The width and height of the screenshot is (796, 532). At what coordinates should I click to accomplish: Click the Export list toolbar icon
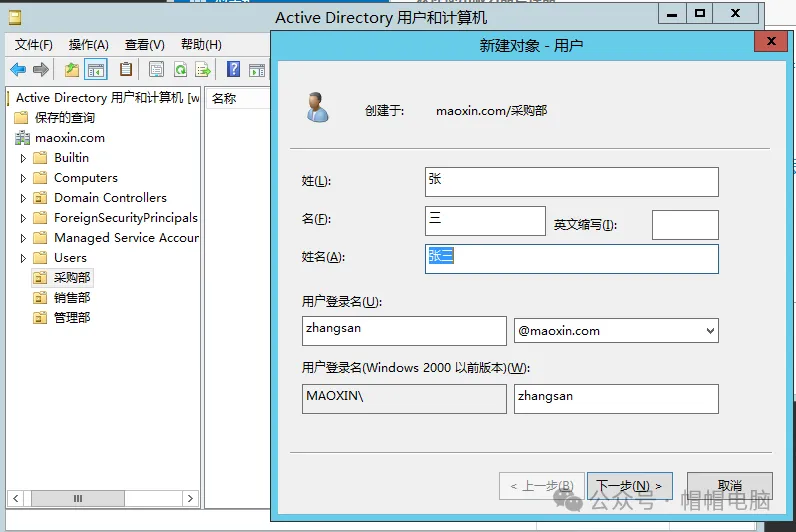click(x=203, y=69)
